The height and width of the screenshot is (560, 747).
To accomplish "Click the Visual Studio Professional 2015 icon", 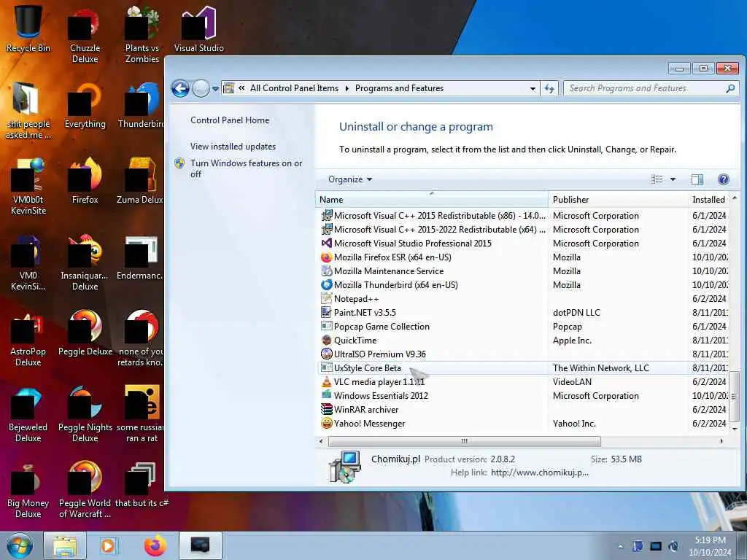I will point(326,244).
